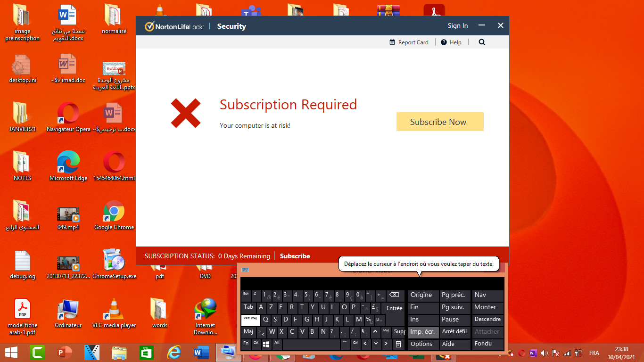
Task: Minimize the Norton Security window
Action: point(482,25)
